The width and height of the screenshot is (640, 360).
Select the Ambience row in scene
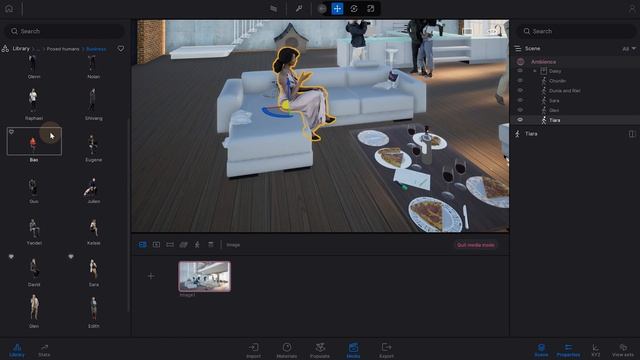click(x=575, y=62)
